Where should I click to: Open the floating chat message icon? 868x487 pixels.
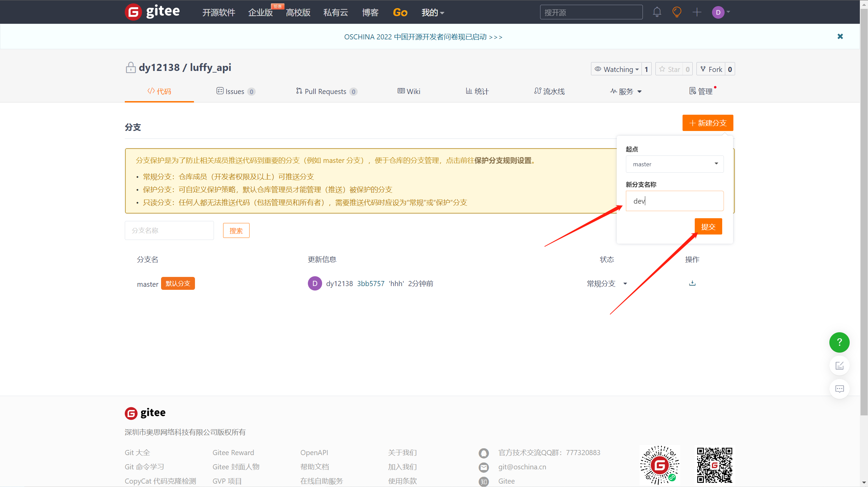click(x=839, y=389)
